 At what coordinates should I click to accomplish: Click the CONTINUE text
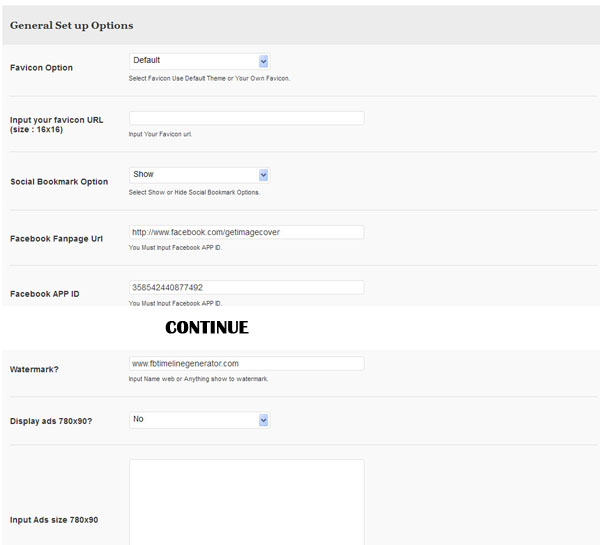[207, 328]
